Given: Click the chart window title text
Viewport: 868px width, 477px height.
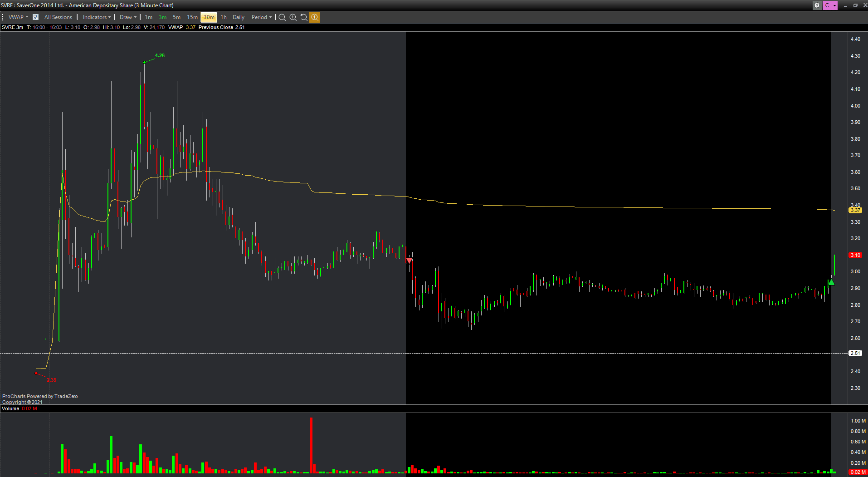Looking at the screenshot, I should point(87,5).
